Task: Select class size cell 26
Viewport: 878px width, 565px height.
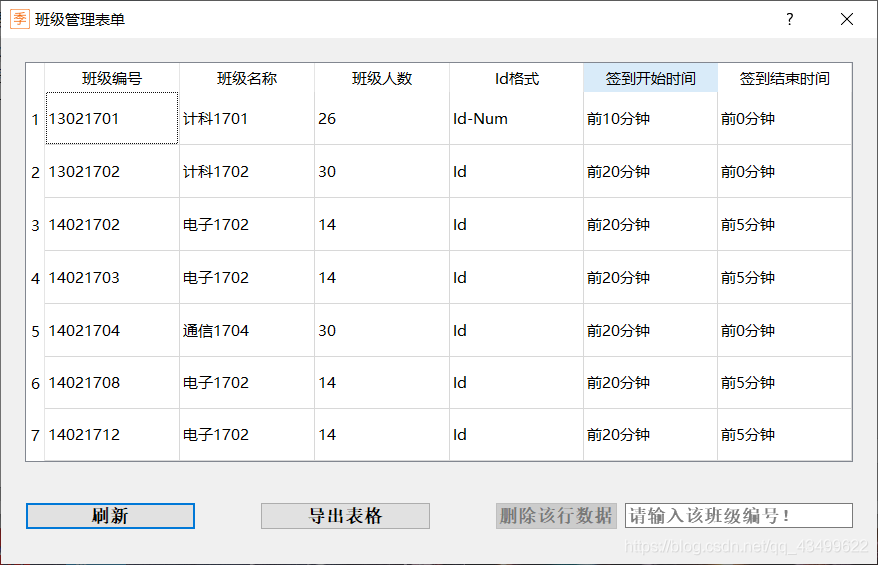Action: pos(382,119)
